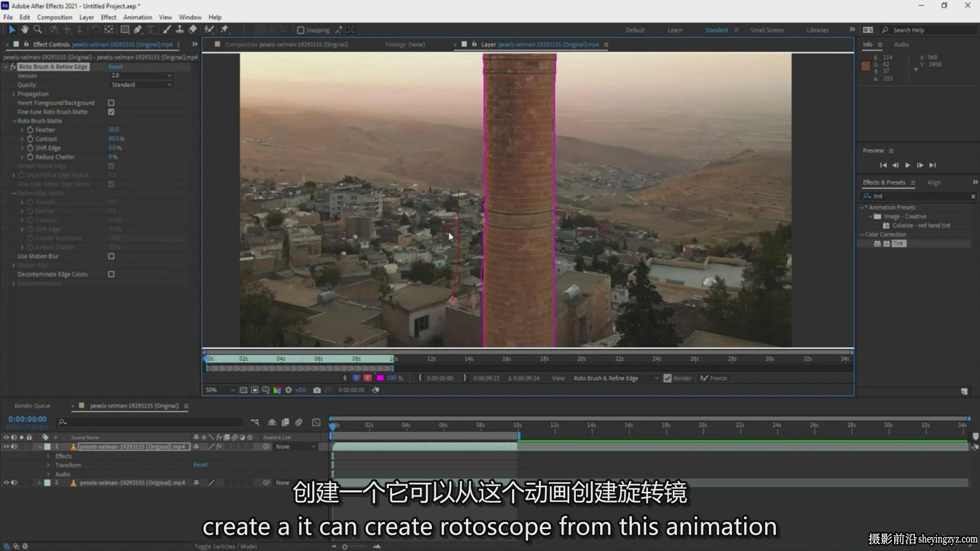Viewport: 980px width, 551px height.
Task: Select the Puppet Pin tool
Action: pos(225,30)
